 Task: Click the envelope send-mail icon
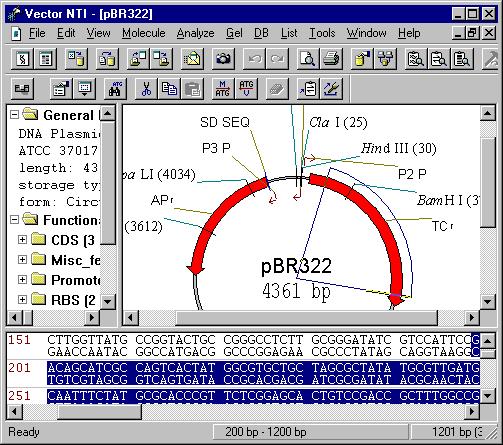(193, 59)
